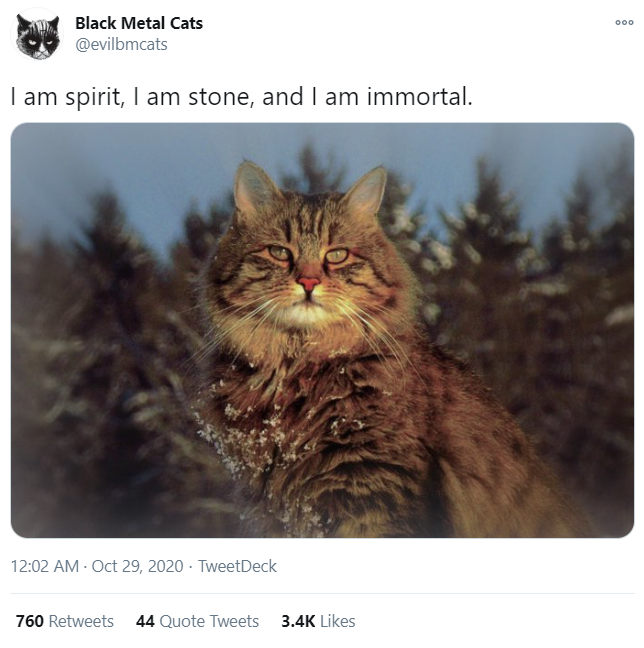View who Likes this tweet
This screenshot has width=644, height=648.
point(338,621)
